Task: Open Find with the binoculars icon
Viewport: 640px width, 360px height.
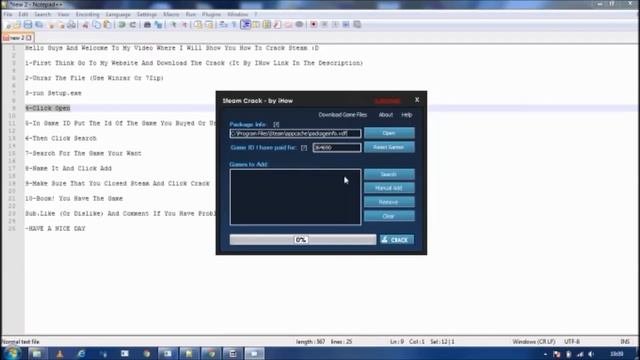Action: (147, 25)
